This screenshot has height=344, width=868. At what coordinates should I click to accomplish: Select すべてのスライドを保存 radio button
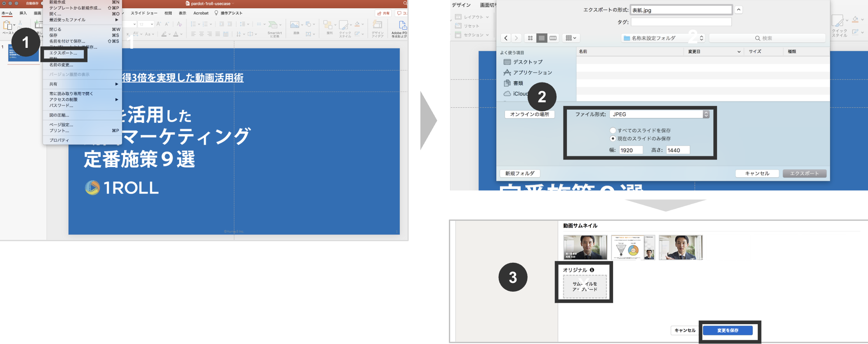(613, 130)
